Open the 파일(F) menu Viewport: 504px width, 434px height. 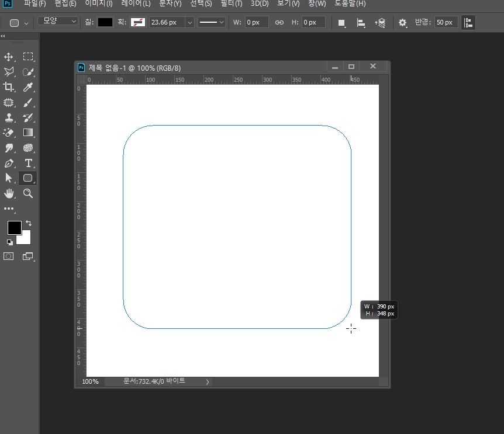tap(34, 4)
